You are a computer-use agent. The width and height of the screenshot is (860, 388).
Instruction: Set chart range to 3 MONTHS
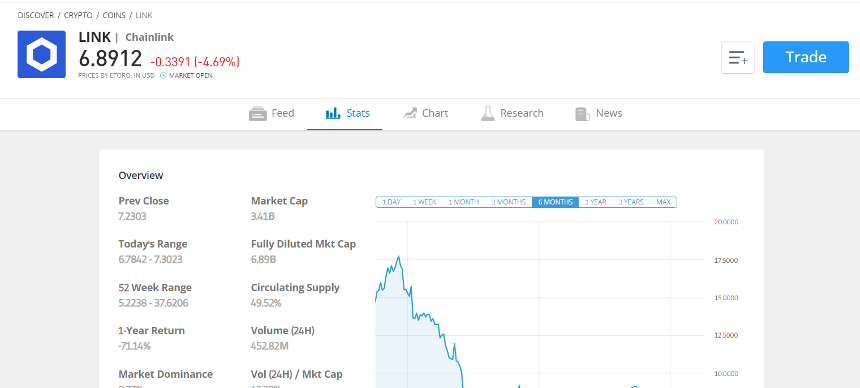pos(508,202)
